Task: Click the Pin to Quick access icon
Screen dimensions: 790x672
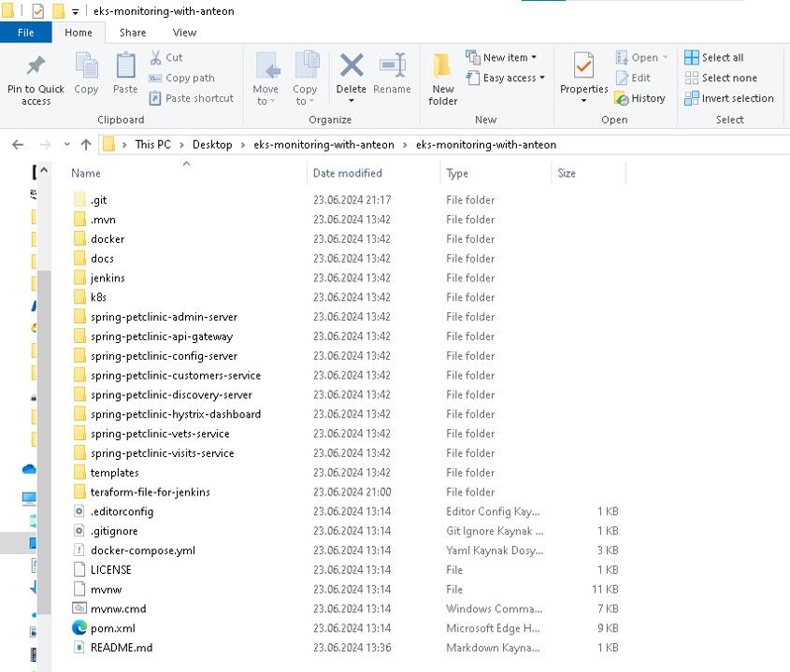Action: tap(36, 67)
